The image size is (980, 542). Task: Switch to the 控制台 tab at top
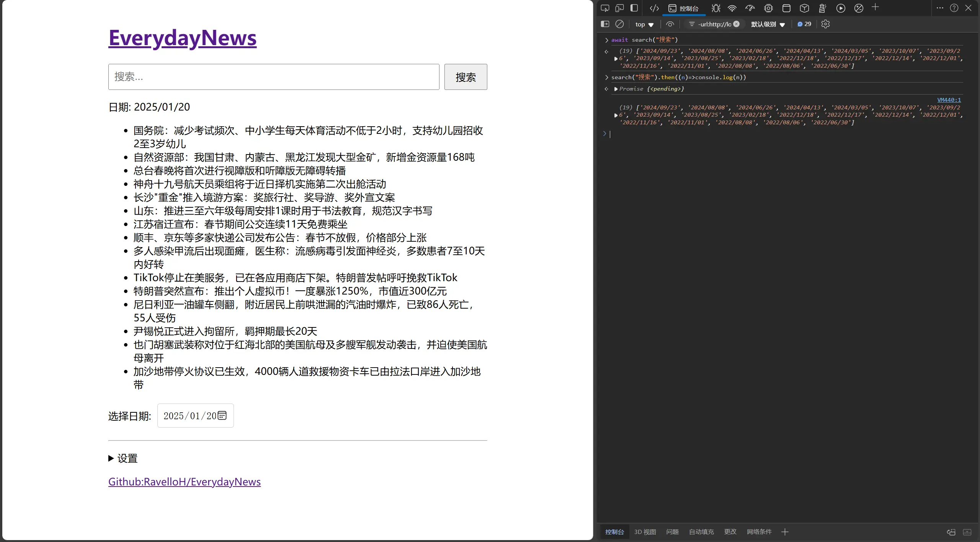684,8
